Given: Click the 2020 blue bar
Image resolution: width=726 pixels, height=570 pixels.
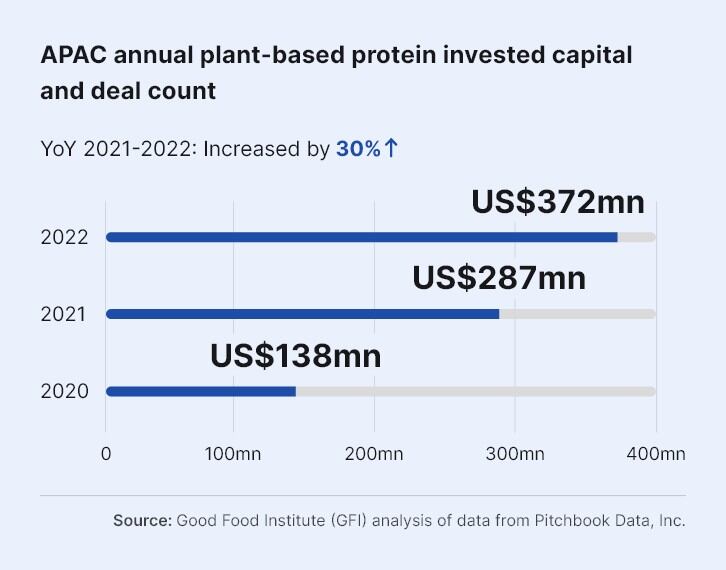Looking at the screenshot, I should 200,391.
